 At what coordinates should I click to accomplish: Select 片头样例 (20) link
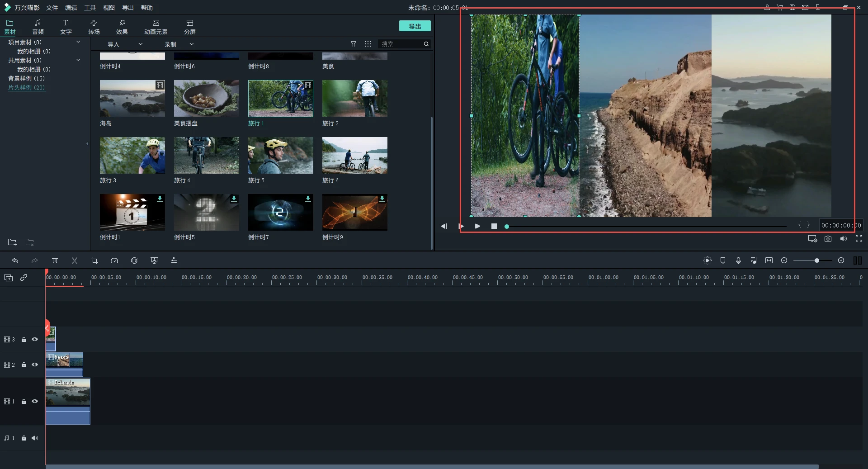[27, 87]
